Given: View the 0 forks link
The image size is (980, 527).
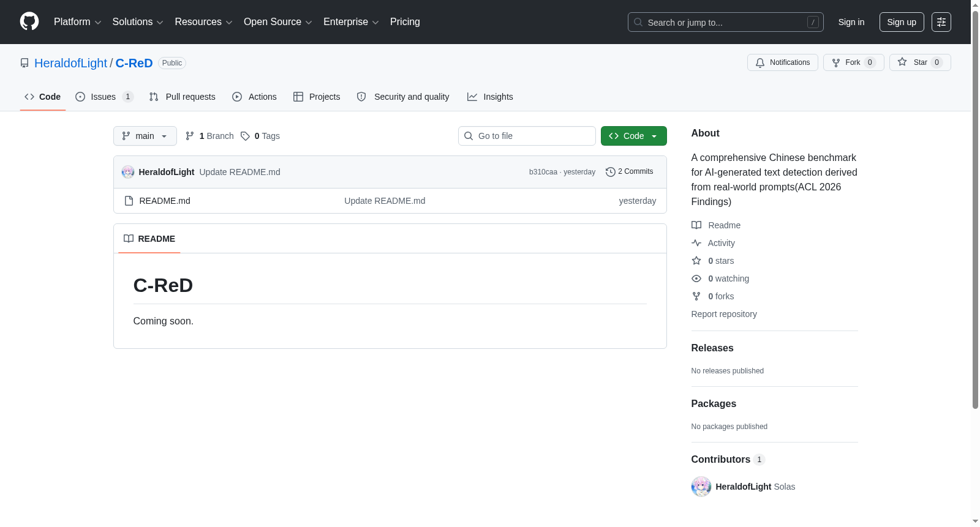Looking at the screenshot, I should click(x=713, y=296).
